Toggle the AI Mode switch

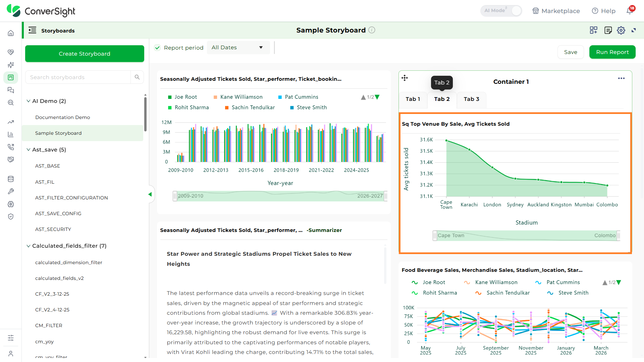tap(501, 11)
